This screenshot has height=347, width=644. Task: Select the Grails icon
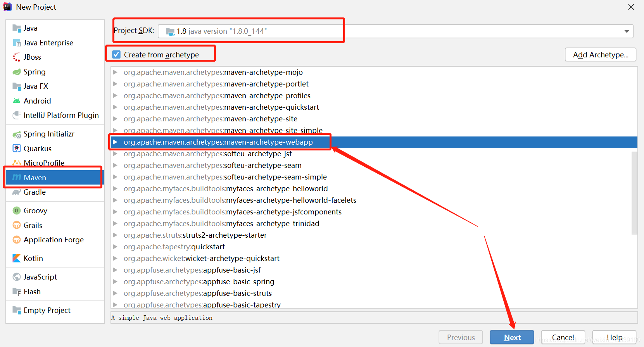click(17, 225)
